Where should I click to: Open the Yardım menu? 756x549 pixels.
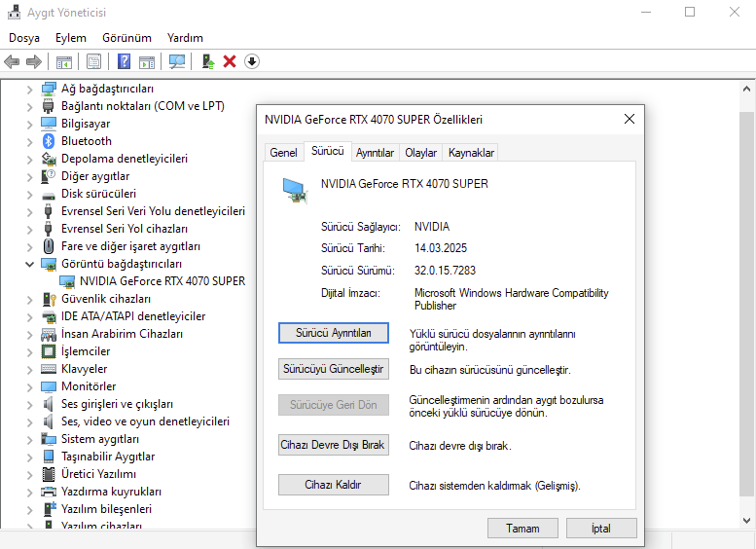[x=185, y=38]
